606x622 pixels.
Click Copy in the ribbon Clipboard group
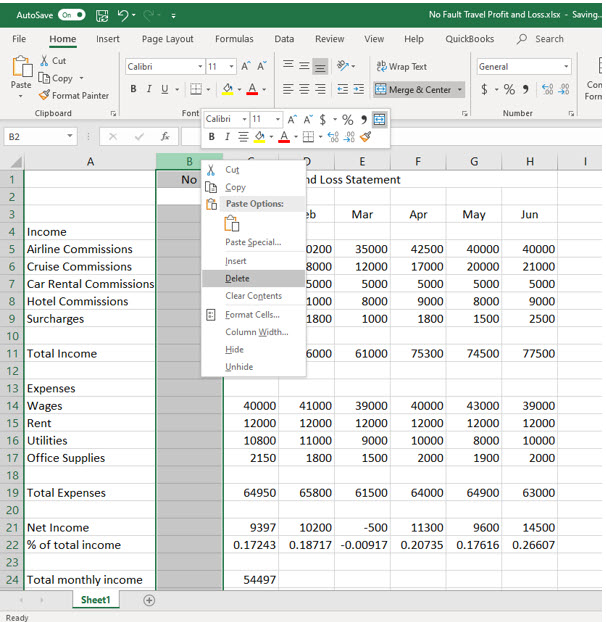[56, 78]
